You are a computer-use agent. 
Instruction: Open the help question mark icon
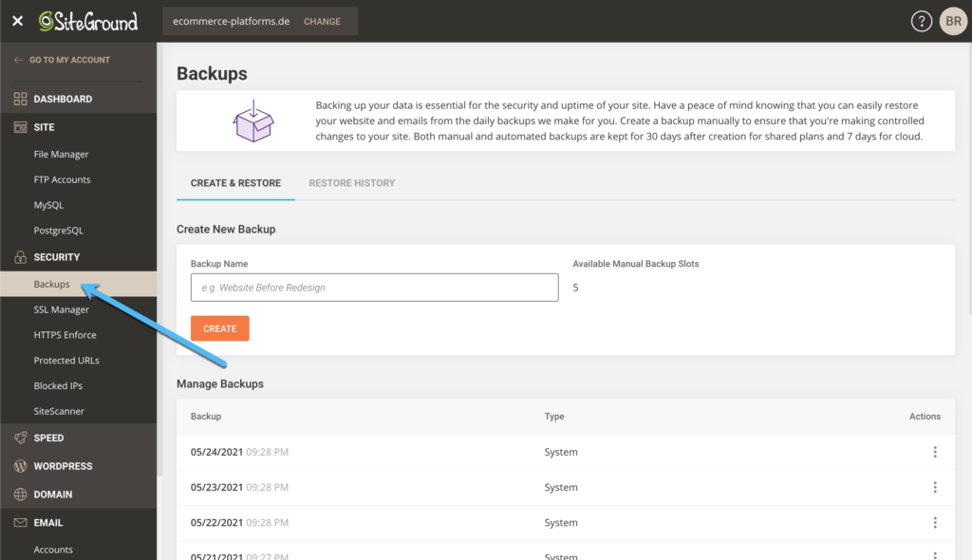pyautogui.click(x=921, y=21)
